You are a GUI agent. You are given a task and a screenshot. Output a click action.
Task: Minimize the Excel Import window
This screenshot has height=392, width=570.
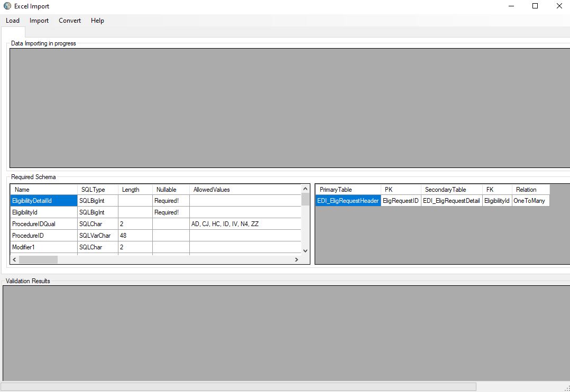point(511,6)
